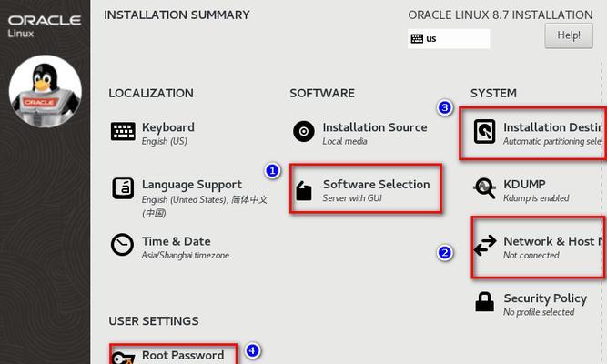Screen dimensions: 607x364
Task: Click the Oracle Linux logo in sidebar
Action: click(x=45, y=26)
